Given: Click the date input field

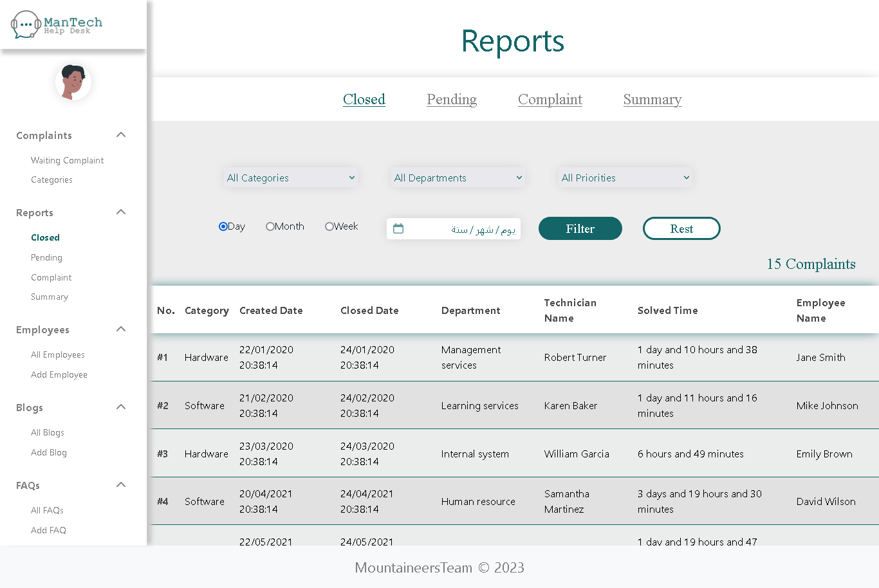Looking at the screenshot, I should click(x=463, y=229).
